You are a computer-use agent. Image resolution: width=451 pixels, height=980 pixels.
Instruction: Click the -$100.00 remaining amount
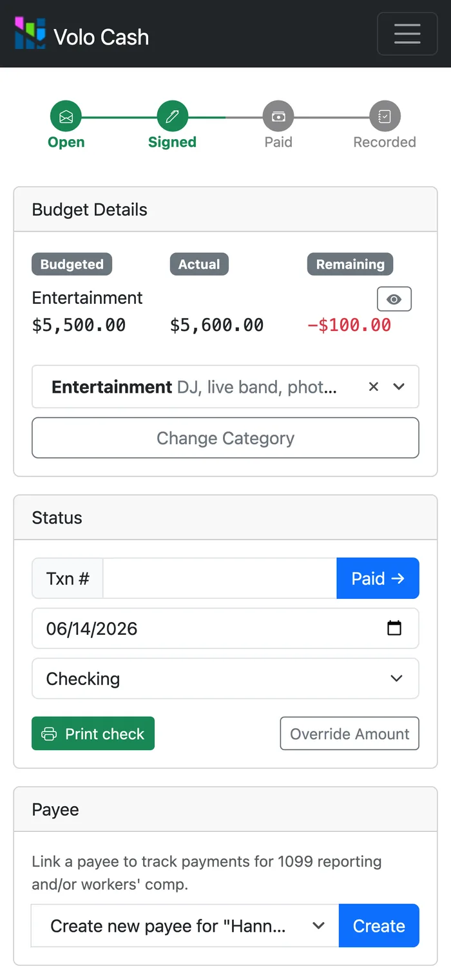pyautogui.click(x=349, y=325)
